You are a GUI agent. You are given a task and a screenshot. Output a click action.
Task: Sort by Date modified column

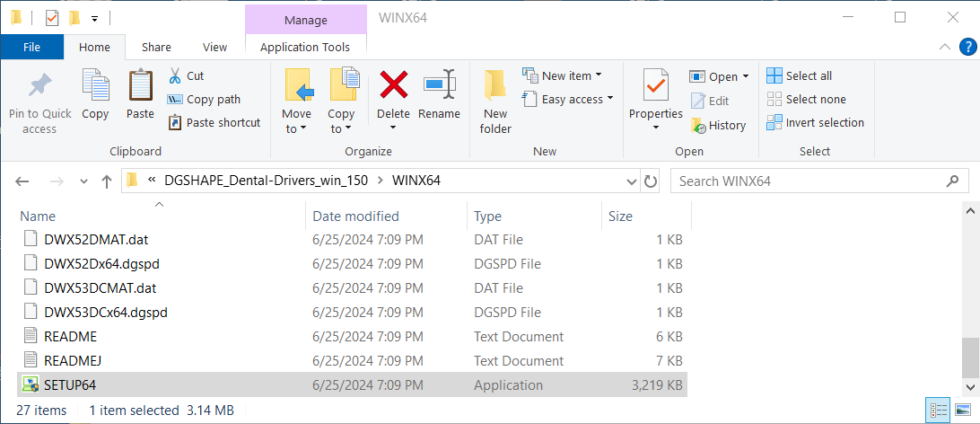pos(386,216)
